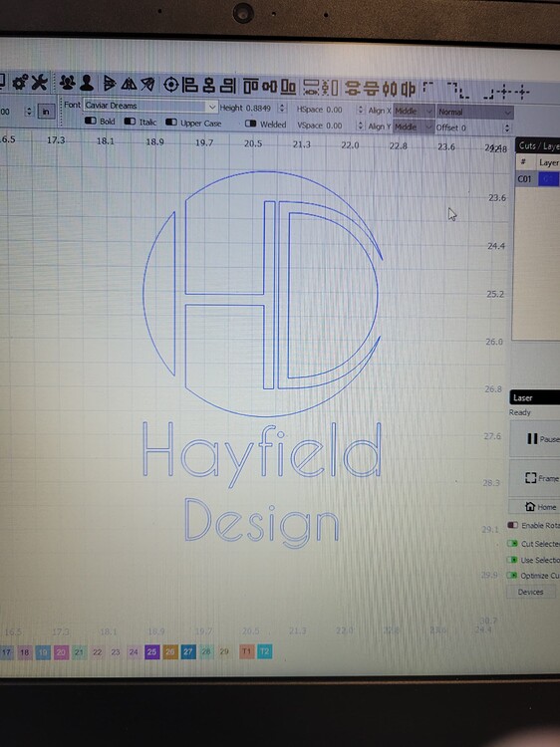
Task: Click the Home laser button
Action: (x=536, y=506)
